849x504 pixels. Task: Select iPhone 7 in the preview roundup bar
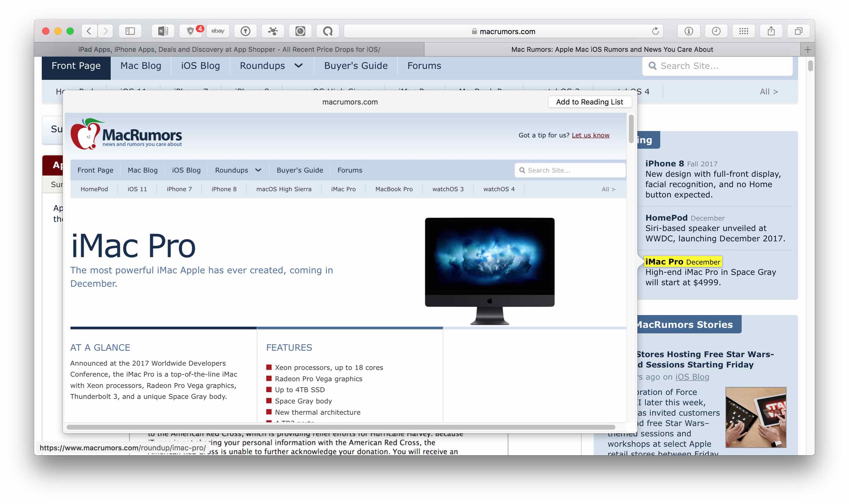pyautogui.click(x=179, y=189)
